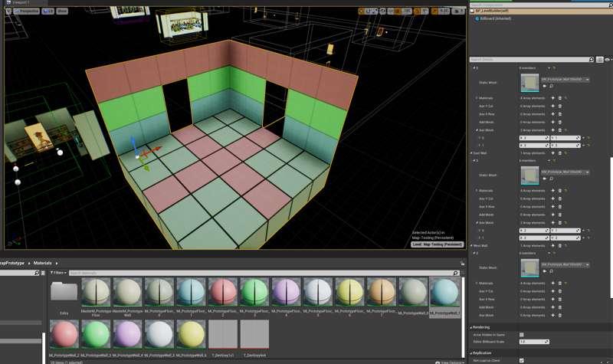Image resolution: width=613 pixels, height=364 pixels.
Task: Clear Add Mesh array under West Wall
Action: coord(560,307)
